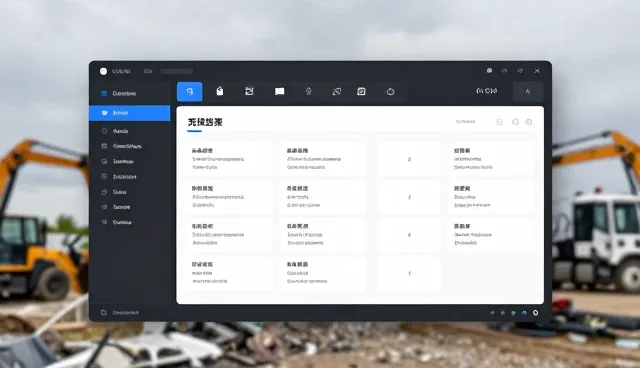640x368 pixels.
Task: Click the chat bubble icon in the title bar
Action: pos(489,71)
